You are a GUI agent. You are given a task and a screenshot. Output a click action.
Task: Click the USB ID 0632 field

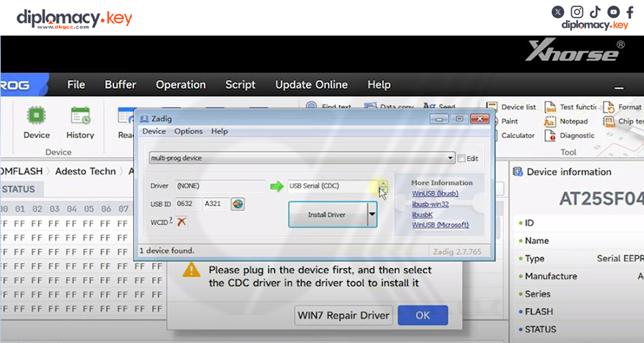click(188, 204)
